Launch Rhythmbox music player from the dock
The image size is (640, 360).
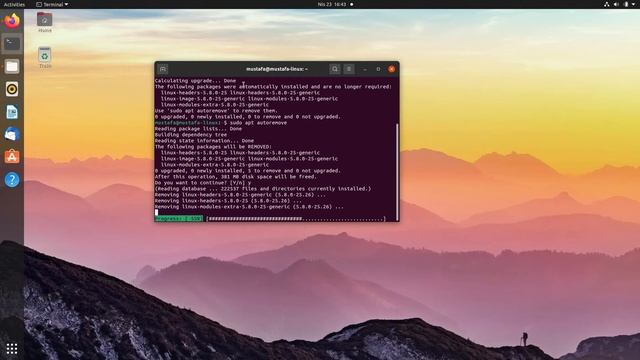(12, 89)
